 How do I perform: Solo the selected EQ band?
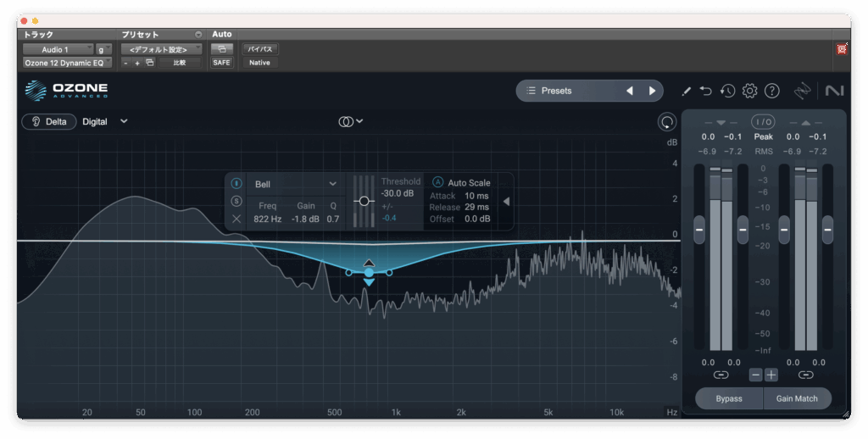pyautogui.click(x=236, y=201)
